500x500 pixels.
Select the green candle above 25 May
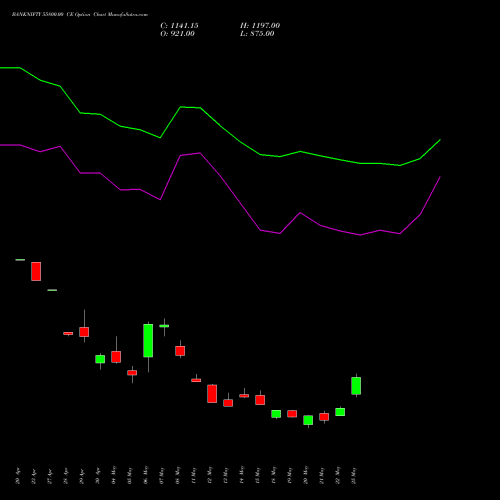tap(356, 386)
